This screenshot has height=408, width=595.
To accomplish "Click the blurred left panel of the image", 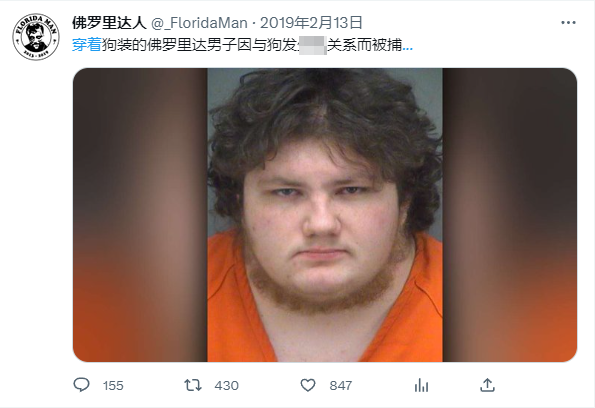I will 140,215.
